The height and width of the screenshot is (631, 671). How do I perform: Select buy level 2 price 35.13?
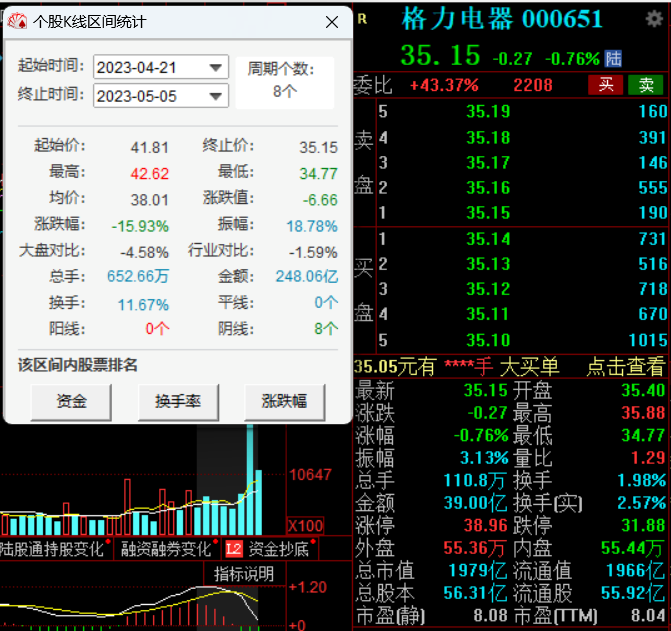click(488, 264)
